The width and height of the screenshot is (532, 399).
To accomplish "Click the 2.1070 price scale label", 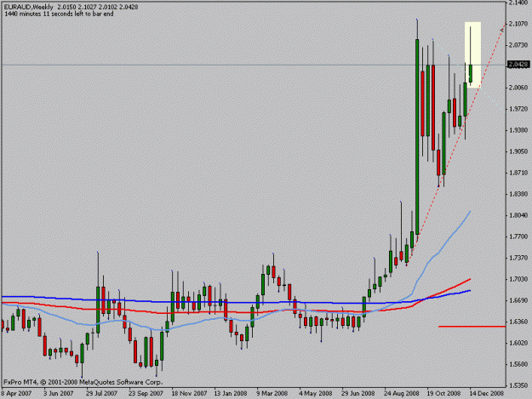I will click(x=518, y=23).
